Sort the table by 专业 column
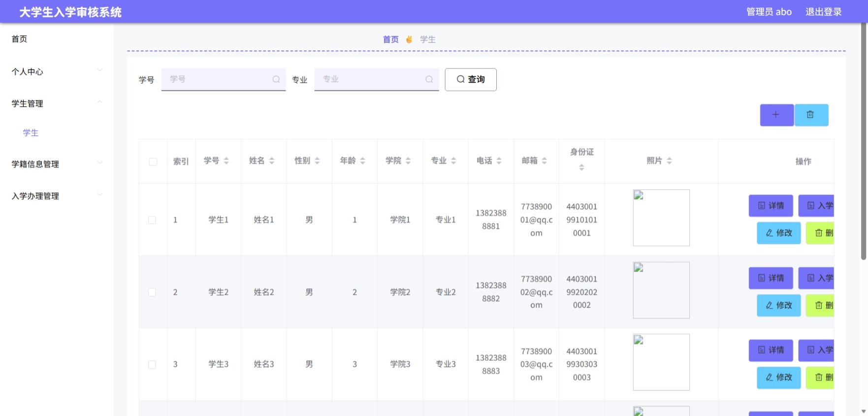This screenshot has height=416, width=868. coord(453,161)
